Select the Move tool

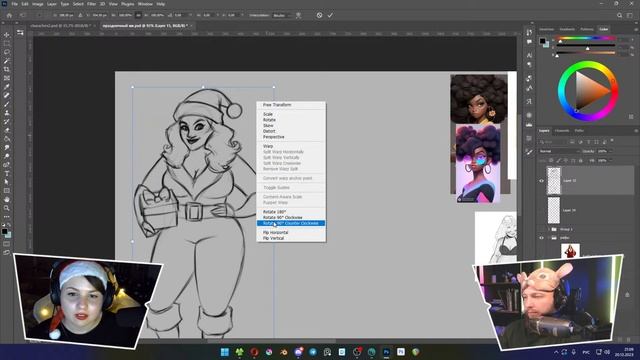coord(7,35)
